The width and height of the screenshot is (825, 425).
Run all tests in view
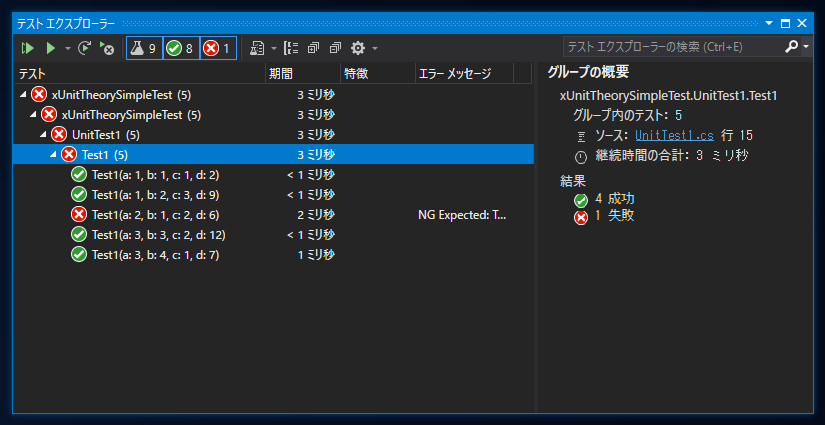(x=28, y=48)
